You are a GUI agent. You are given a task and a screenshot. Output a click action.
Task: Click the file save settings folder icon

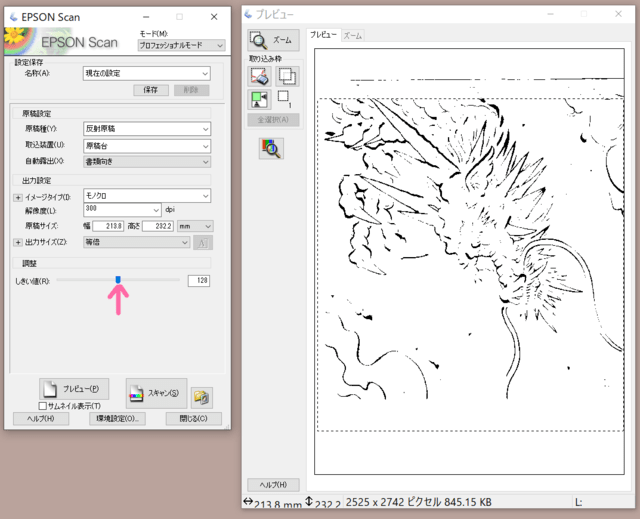[201, 396]
